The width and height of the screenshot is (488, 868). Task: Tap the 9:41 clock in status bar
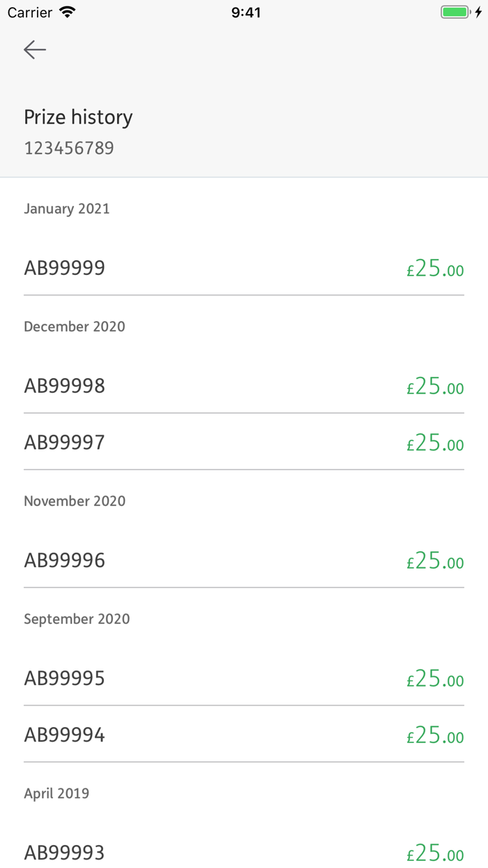click(245, 13)
